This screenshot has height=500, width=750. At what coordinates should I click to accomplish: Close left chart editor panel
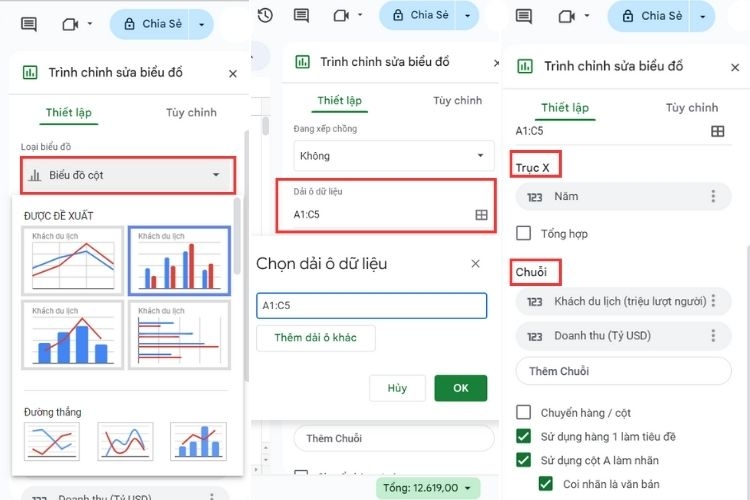pos(233,74)
